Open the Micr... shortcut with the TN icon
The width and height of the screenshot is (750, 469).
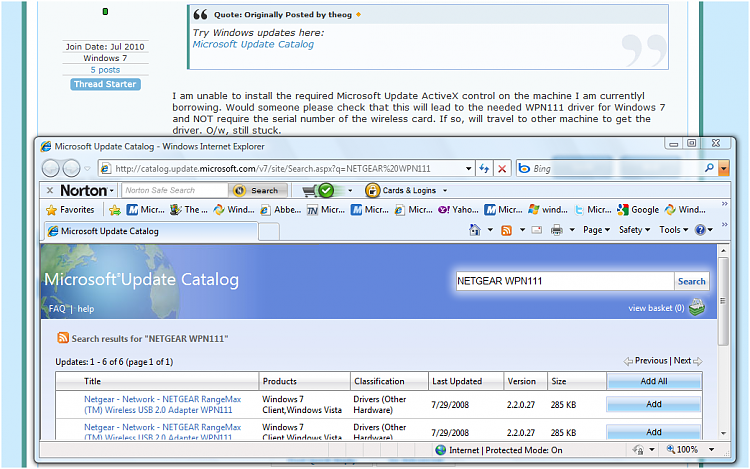coord(326,209)
